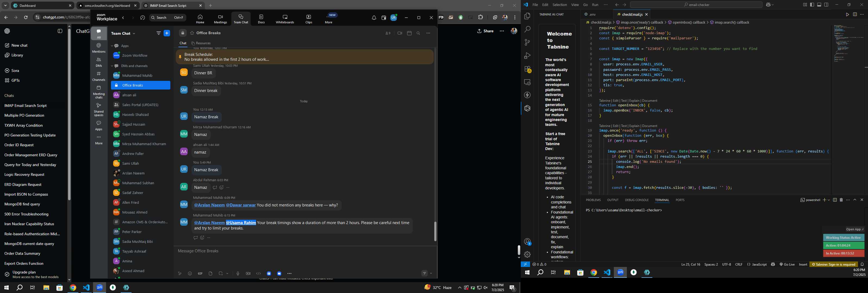Image resolution: width=868 pixels, height=293 pixels.
Task: Toggle ChatGPT sidebar collapse button
Action: 60,31
